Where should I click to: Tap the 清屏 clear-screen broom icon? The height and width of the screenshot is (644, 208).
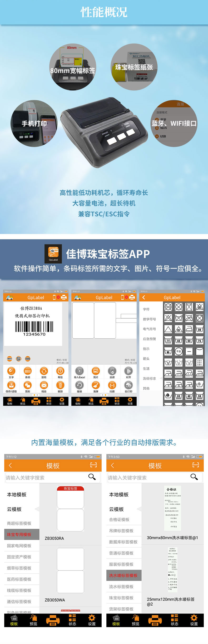coord(96,386)
